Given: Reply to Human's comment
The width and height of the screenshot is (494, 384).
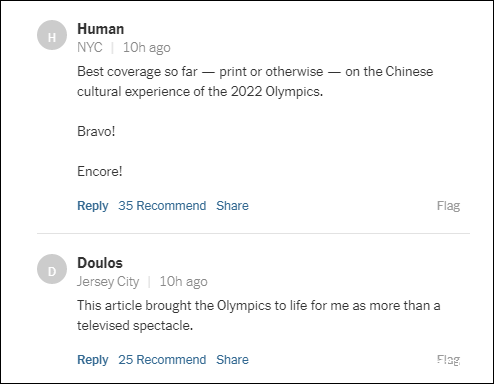Looking at the screenshot, I should (93, 206).
